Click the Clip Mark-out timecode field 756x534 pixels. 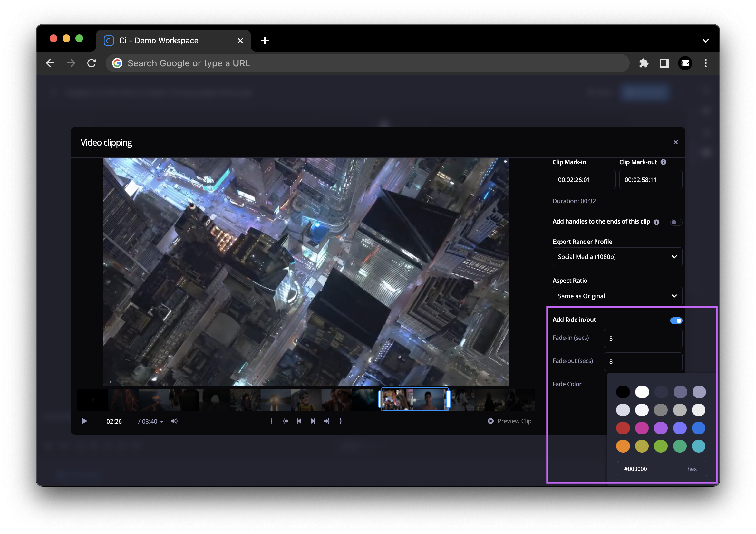point(650,180)
